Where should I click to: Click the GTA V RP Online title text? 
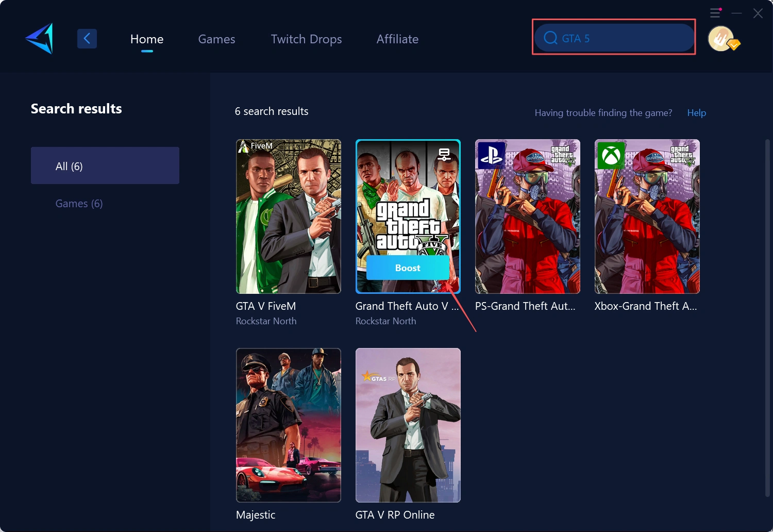395,515
